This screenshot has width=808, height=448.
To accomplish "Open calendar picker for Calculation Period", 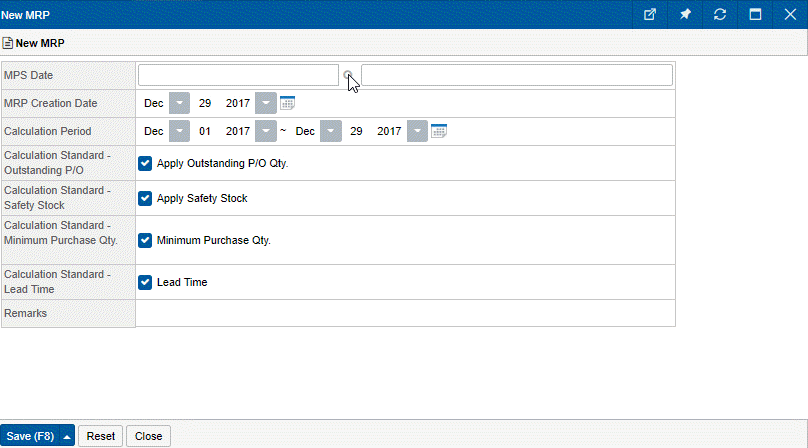I will point(439,131).
